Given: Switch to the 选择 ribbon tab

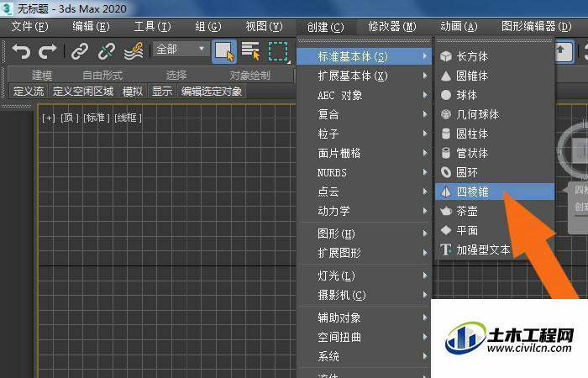Looking at the screenshot, I should 176,76.
